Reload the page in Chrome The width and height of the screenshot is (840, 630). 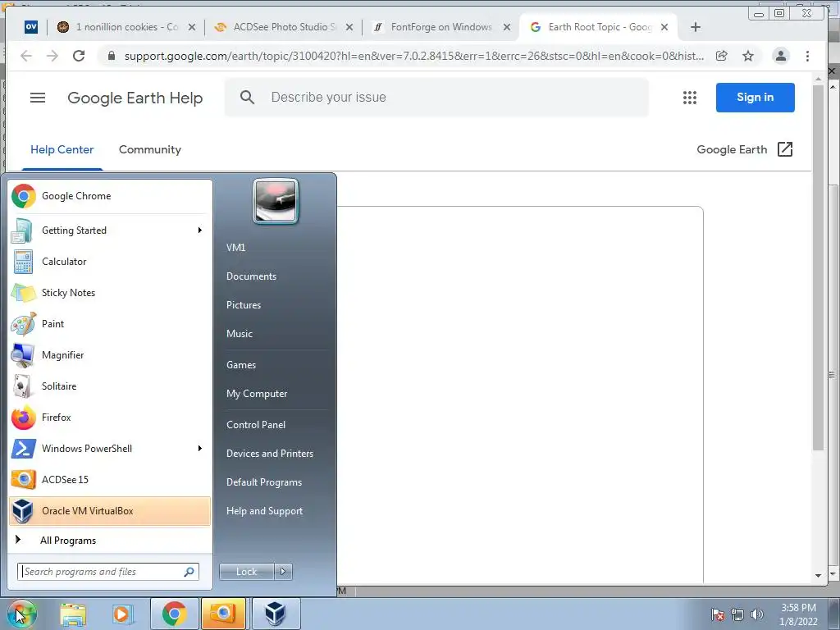click(79, 56)
